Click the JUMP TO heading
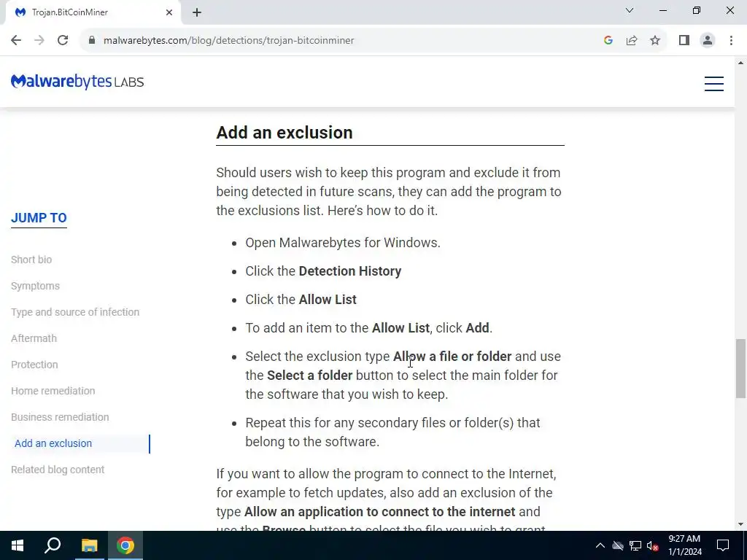The image size is (747, 560). (39, 218)
